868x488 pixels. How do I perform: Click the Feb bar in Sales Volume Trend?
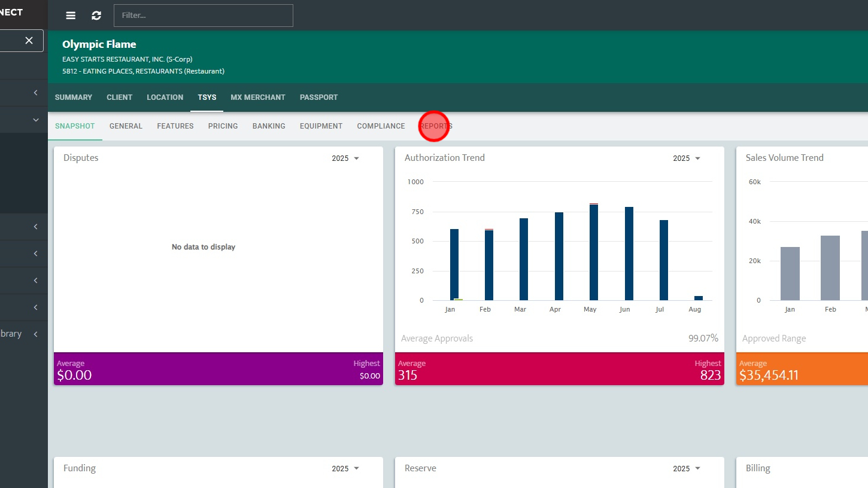coord(830,268)
